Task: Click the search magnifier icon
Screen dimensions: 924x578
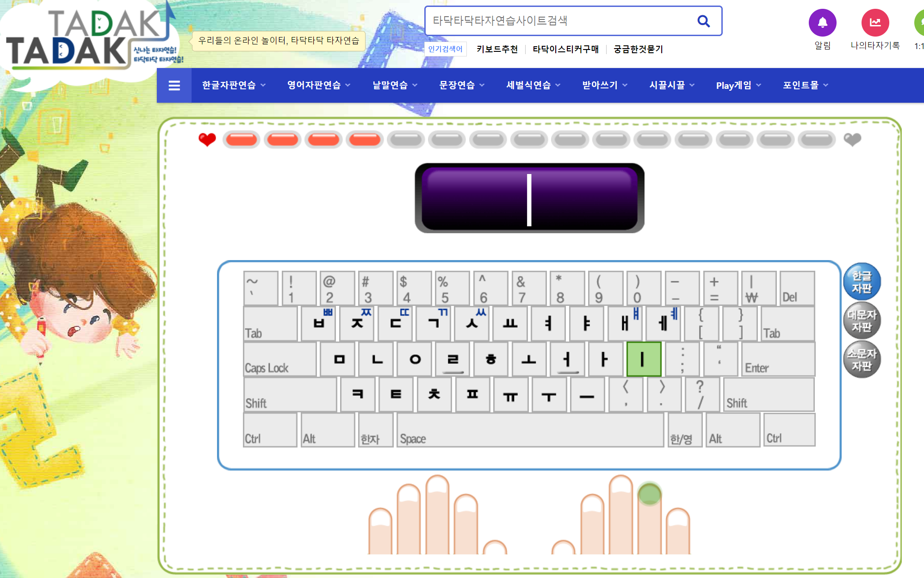Action: (x=703, y=21)
